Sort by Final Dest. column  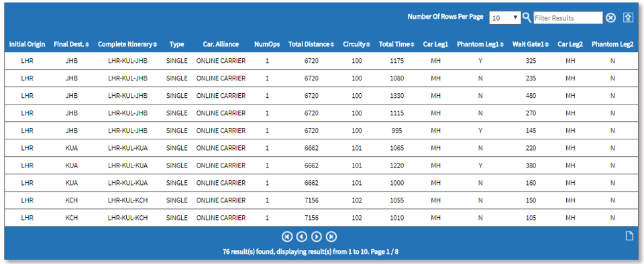[x=72, y=44]
